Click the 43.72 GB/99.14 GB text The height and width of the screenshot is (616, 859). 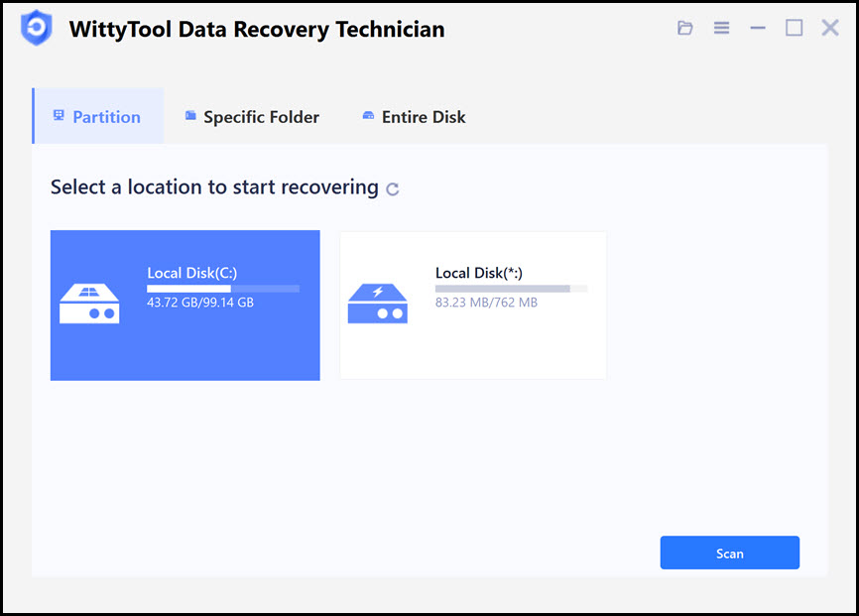click(200, 303)
